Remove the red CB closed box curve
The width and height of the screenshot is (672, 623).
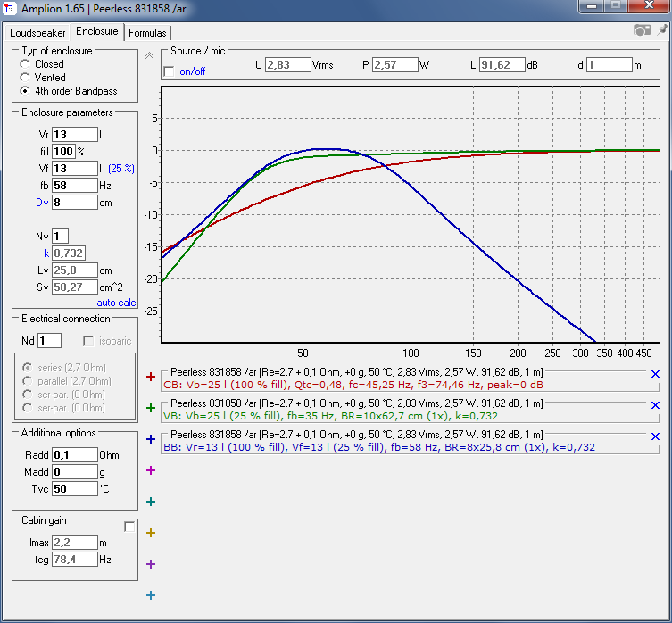coord(655,374)
